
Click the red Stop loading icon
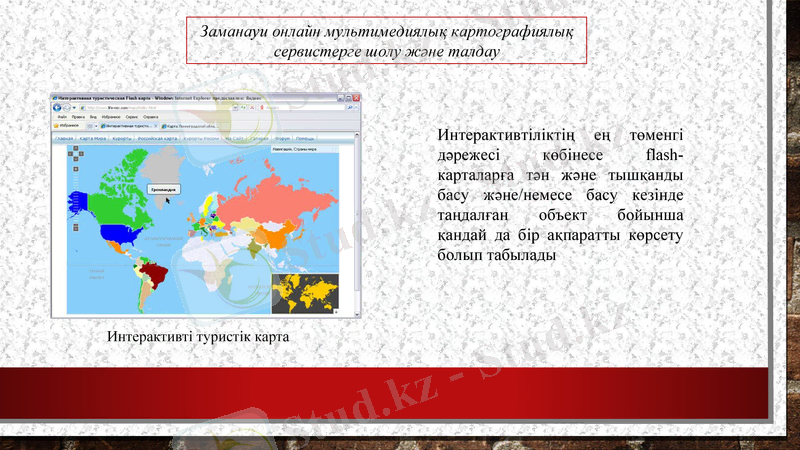point(252,108)
